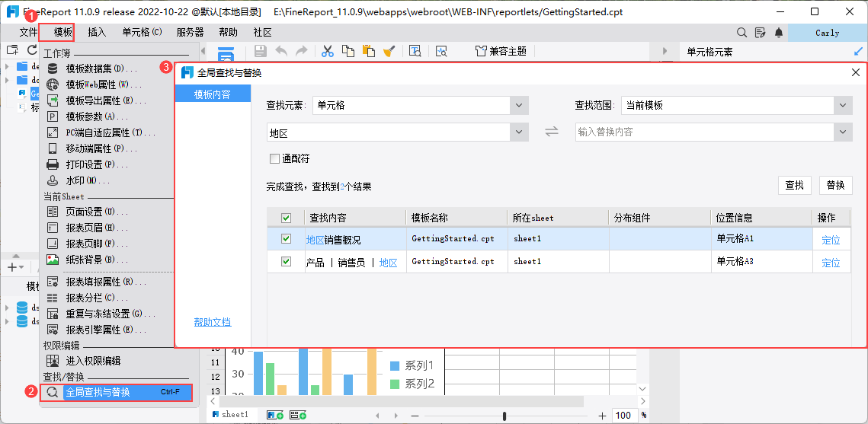Expand the second dataset tree node
This screenshot has width=868, height=424.
(7, 321)
